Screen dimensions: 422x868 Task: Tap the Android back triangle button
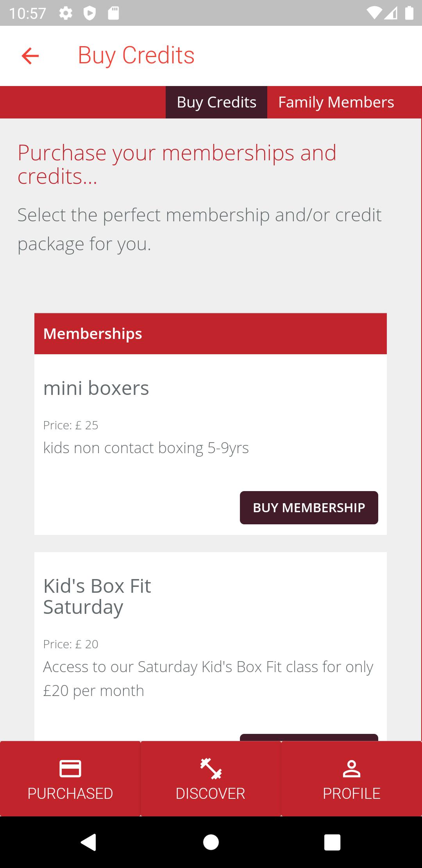[x=89, y=842]
